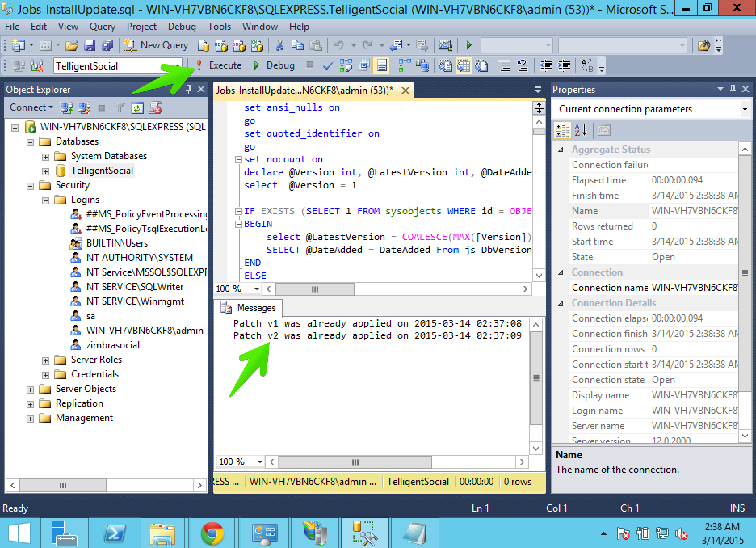Save the current query file

(90, 45)
